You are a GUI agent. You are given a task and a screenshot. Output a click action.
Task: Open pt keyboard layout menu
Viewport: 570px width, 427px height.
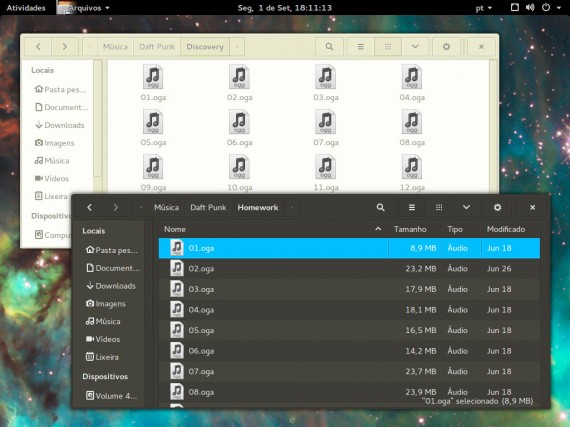pos(483,8)
